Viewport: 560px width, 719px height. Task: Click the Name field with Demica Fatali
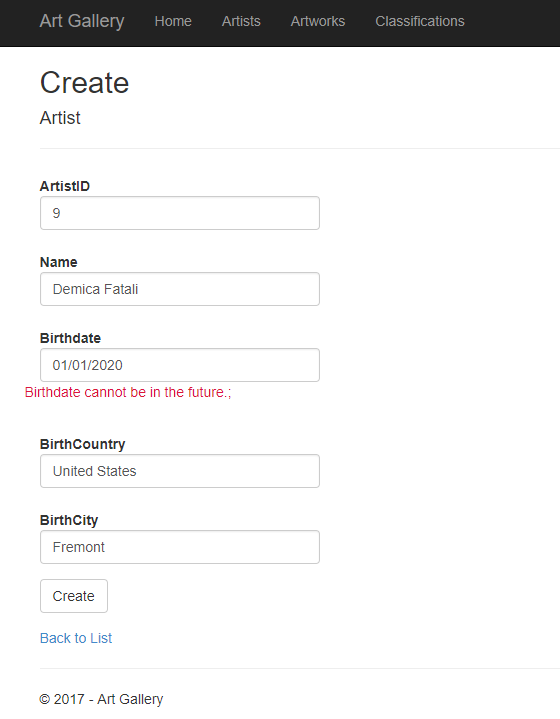tap(180, 289)
